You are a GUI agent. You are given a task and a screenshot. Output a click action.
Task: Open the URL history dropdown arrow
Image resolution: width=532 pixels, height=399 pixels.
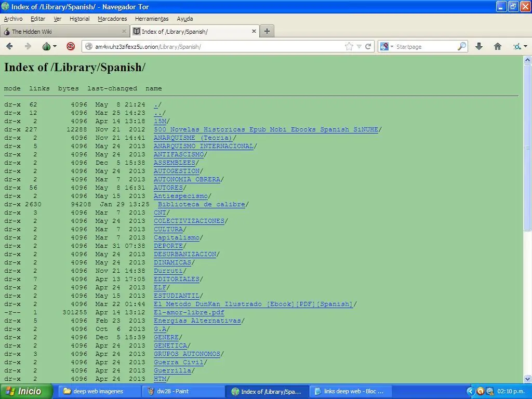point(359,46)
